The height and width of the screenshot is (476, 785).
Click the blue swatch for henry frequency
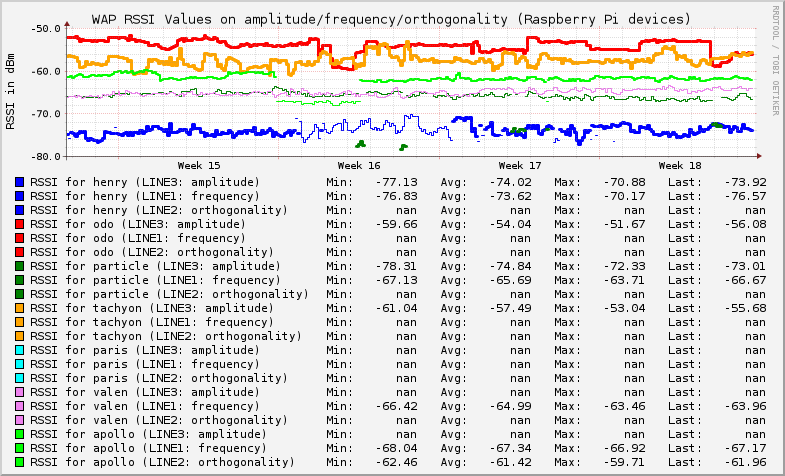[x=20, y=196]
